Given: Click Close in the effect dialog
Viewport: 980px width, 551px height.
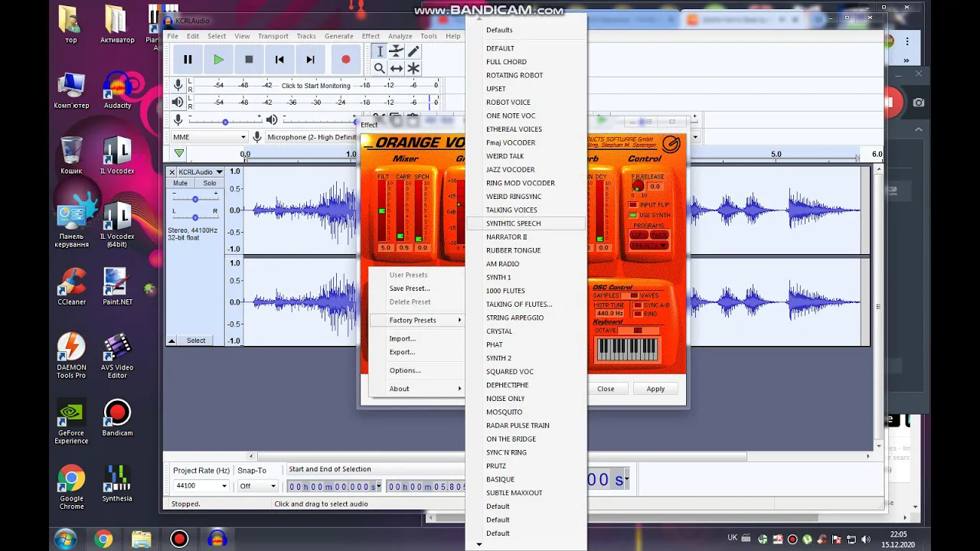Looking at the screenshot, I should pos(606,389).
